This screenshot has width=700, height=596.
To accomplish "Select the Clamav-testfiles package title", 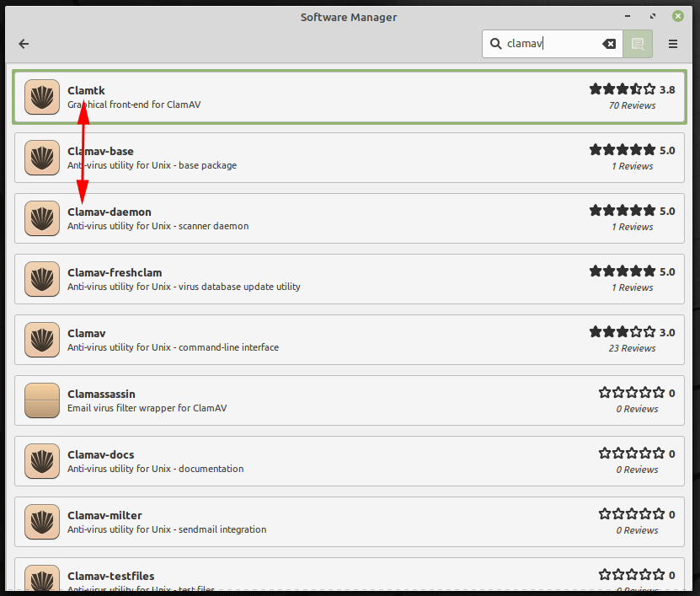I will 111,577.
